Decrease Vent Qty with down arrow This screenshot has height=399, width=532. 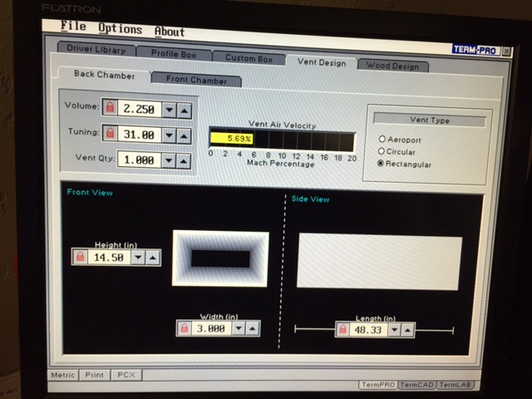(x=169, y=160)
